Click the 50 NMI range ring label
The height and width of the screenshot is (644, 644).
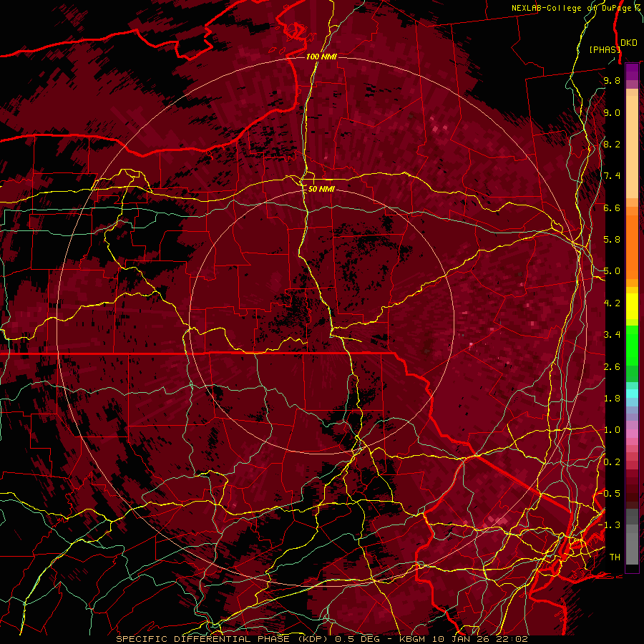[321, 189]
